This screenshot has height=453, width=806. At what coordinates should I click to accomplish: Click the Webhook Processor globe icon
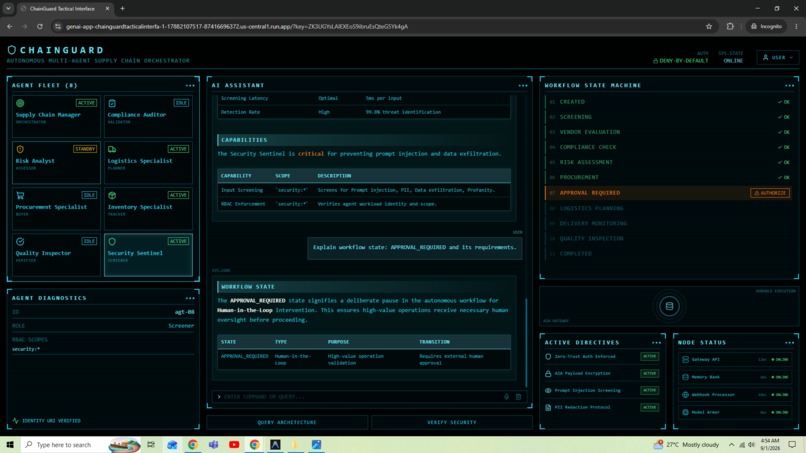[685, 394]
